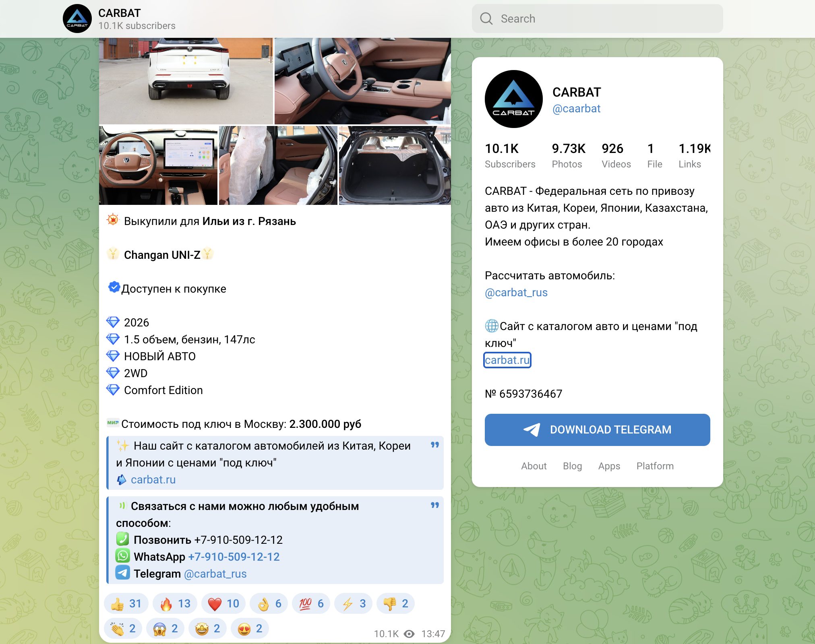Open the File media tab
The height and width of the screenshot is (644, 815).
(x=655, y=155)
